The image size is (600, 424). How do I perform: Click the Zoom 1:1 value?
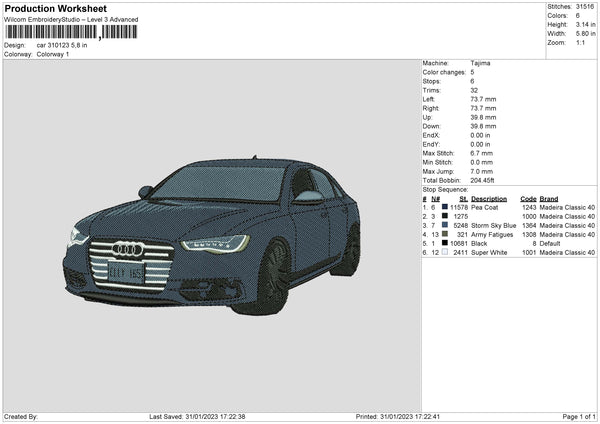[579, 43]
